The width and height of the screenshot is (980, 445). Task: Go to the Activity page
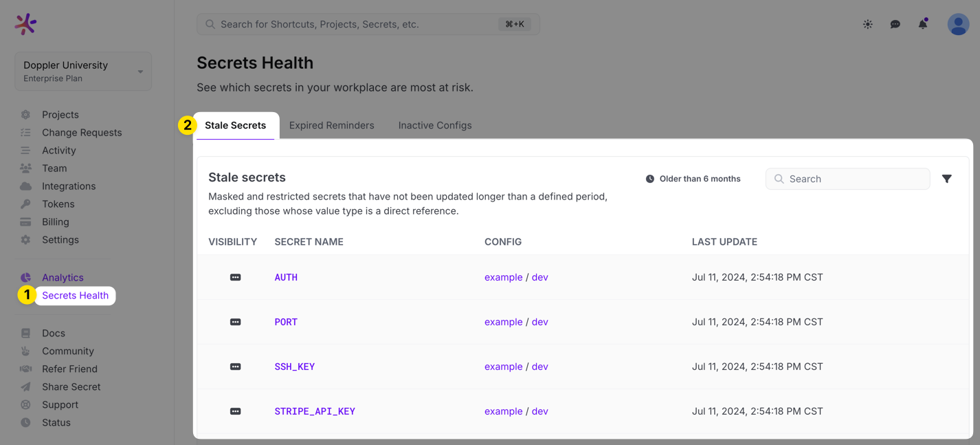tap(59, 151)
